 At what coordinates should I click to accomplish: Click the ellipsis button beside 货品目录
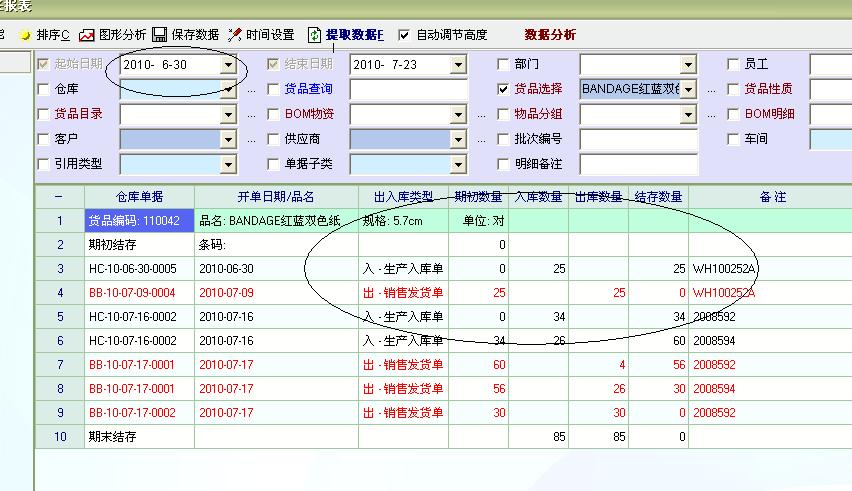[251, 114]
